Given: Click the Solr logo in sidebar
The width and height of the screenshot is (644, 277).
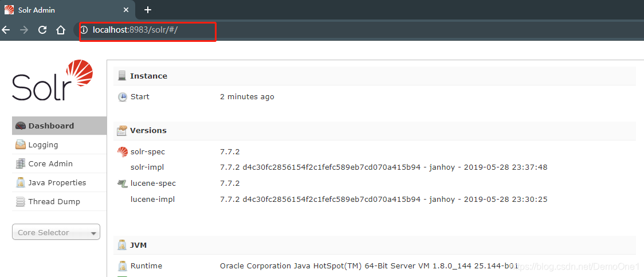Looking at the screenshot, I should tap(52, 81).
